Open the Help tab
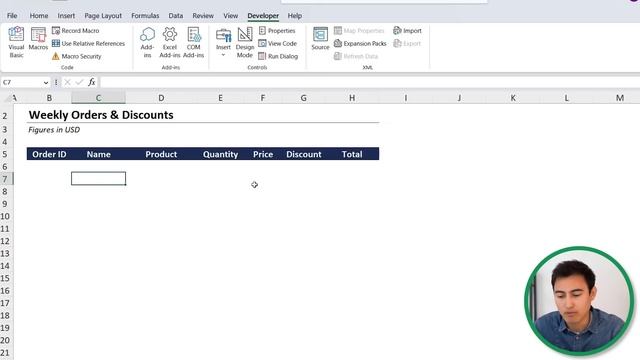The height and width of the screenshot is (360, 640). tap(294, 16)
